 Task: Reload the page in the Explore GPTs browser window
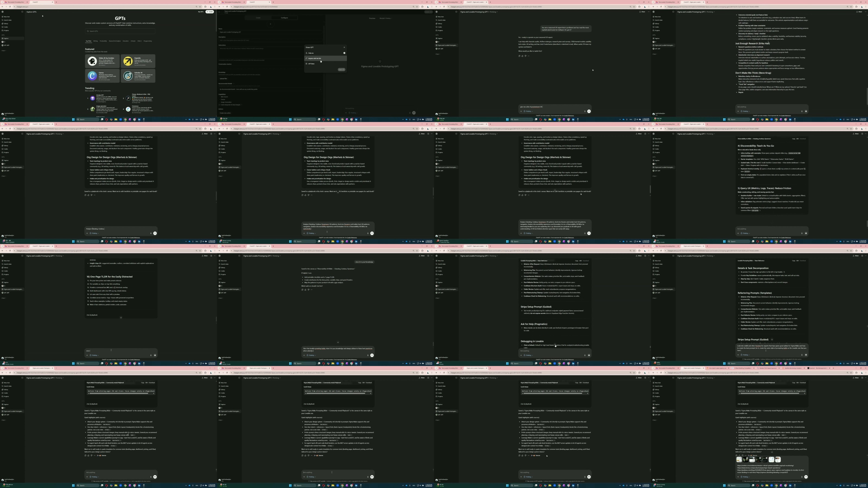(x=10, y=7)
